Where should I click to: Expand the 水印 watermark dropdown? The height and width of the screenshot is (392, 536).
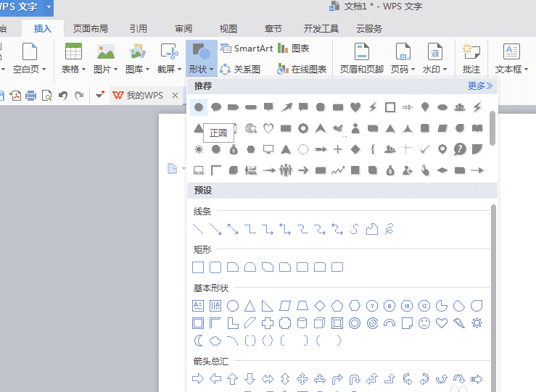(x=435, y=70)
